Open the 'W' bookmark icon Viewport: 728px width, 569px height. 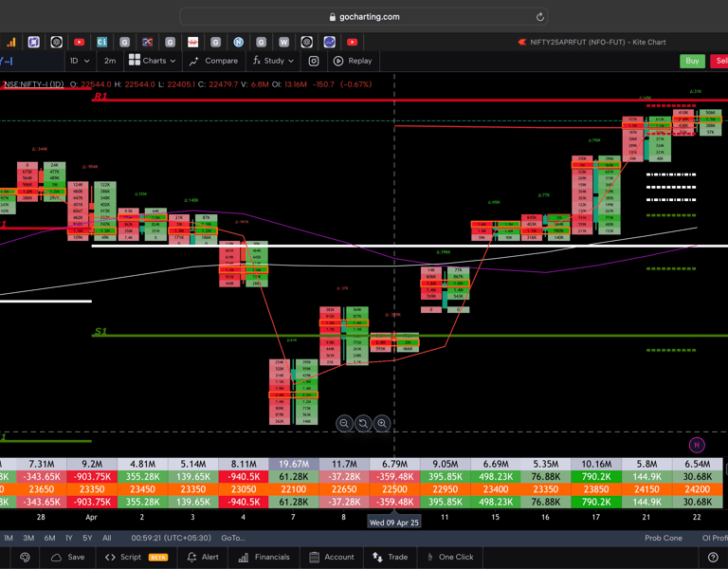coord(283,43)
